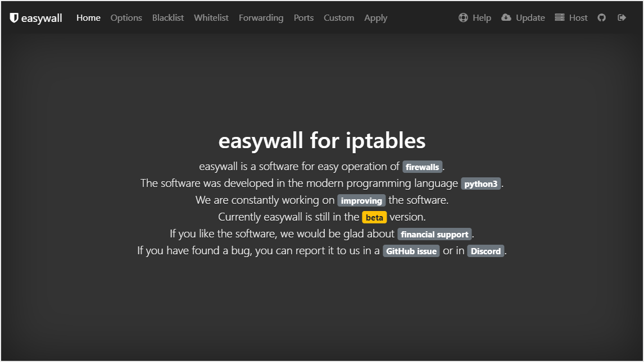The height and width of the screenshot is (362, 644).
Task: Open the financial support badge link
Action: pos(434,234)
